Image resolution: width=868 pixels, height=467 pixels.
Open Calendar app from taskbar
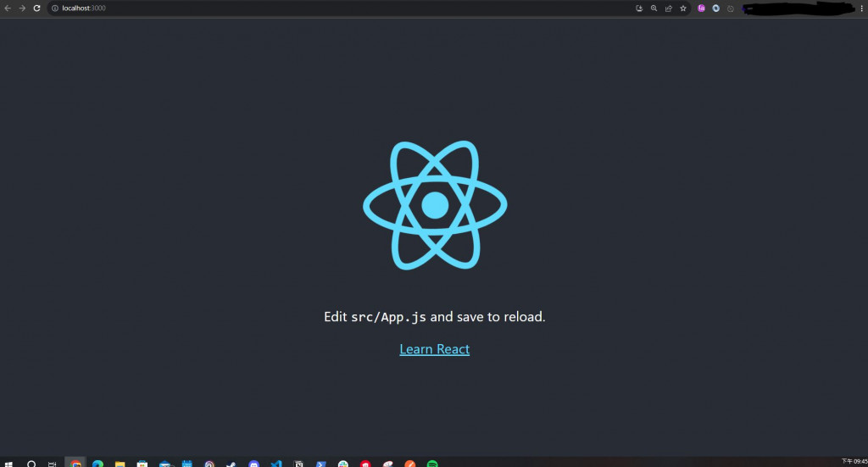(187, 464)
